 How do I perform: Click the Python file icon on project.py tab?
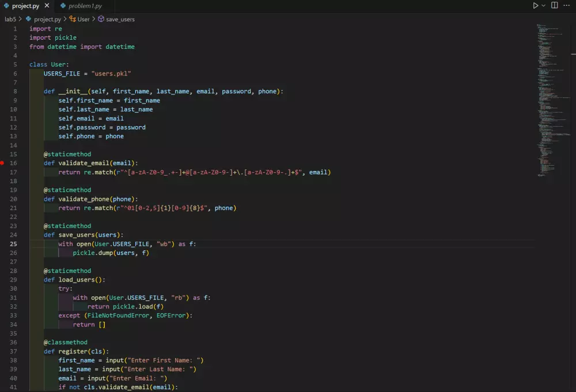click(x=6, y=6)
